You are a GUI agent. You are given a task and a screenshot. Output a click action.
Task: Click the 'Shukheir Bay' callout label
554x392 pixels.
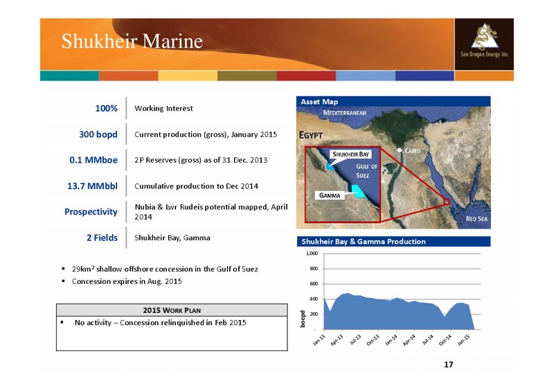[350, 154]
